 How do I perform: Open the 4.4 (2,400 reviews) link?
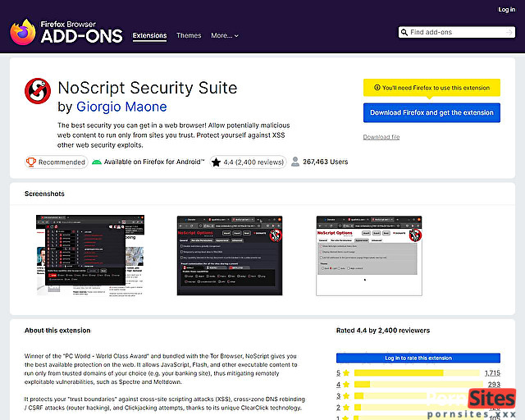pyautogui.click(x=248, y=162)
